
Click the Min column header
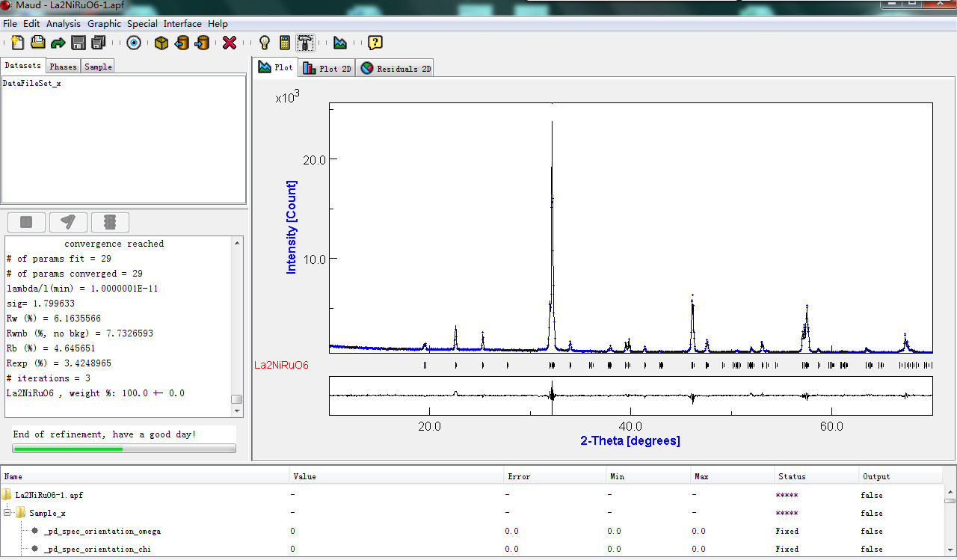click(648, 476)
